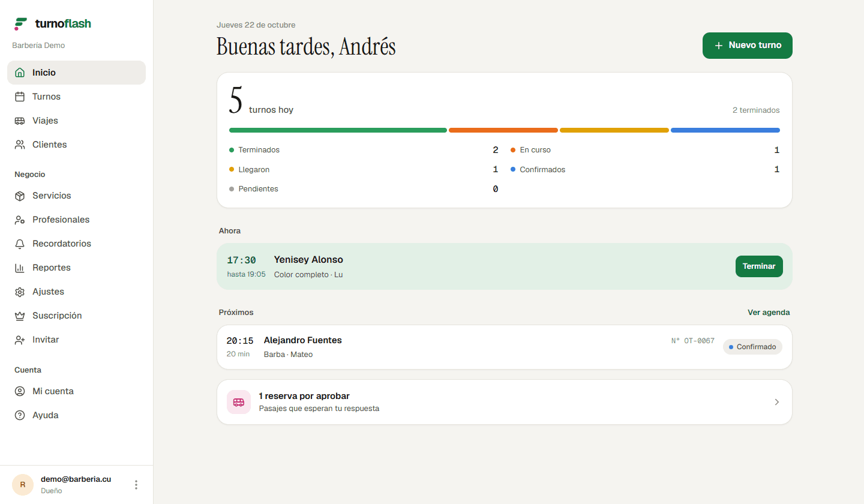
Task: Select Suscripción menu label
Action: (57, 316)
